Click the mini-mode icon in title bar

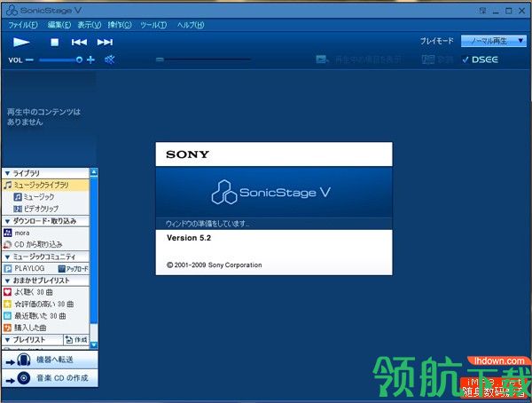coord(483,11)
